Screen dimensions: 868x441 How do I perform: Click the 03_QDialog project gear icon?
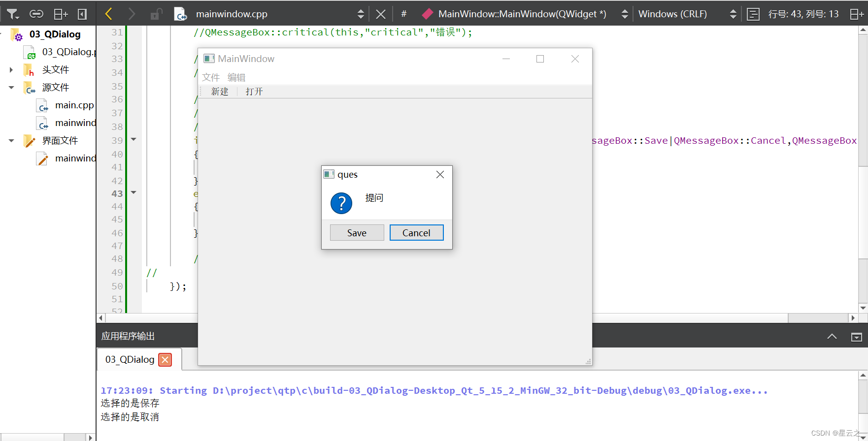[x=17, y=35]
